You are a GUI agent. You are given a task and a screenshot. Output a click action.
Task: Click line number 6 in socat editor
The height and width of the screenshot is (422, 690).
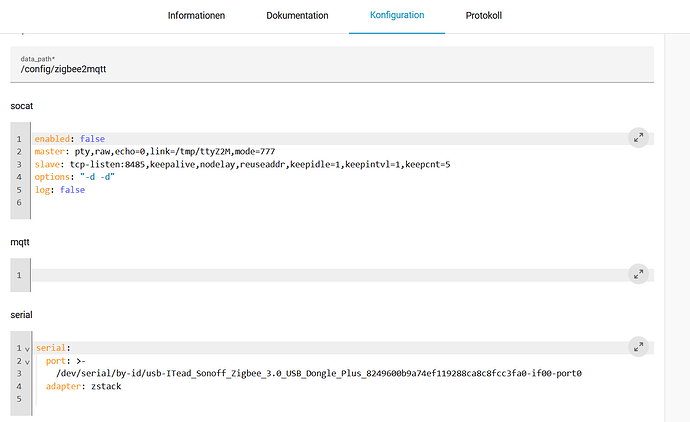19,202
